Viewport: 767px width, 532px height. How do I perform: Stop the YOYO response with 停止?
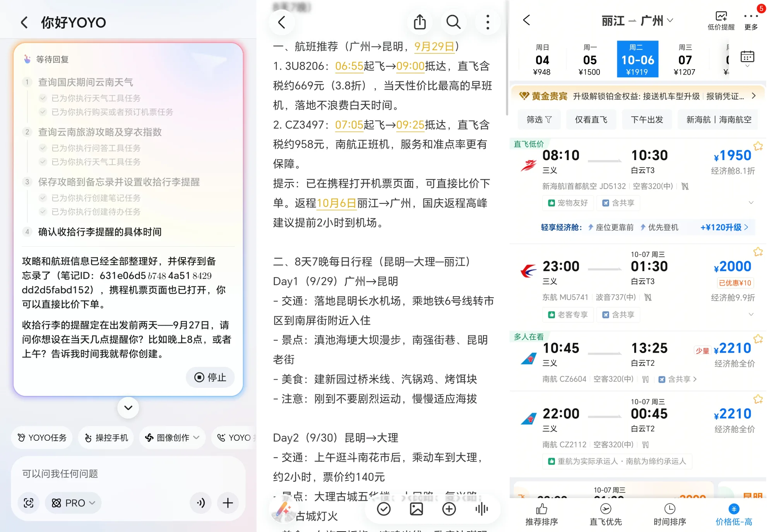click(210, 377)
